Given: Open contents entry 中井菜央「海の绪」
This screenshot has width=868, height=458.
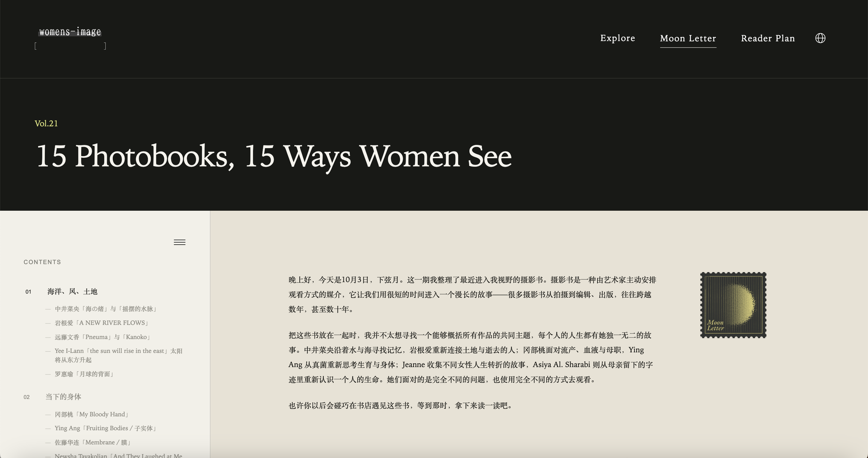Looking at the screenshot, I should [x=106, y=309].
